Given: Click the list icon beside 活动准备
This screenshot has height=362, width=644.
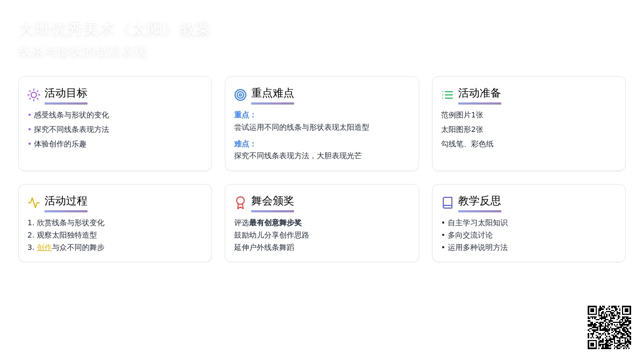Looking at the screenshot, I should click(x=448, y=95).
